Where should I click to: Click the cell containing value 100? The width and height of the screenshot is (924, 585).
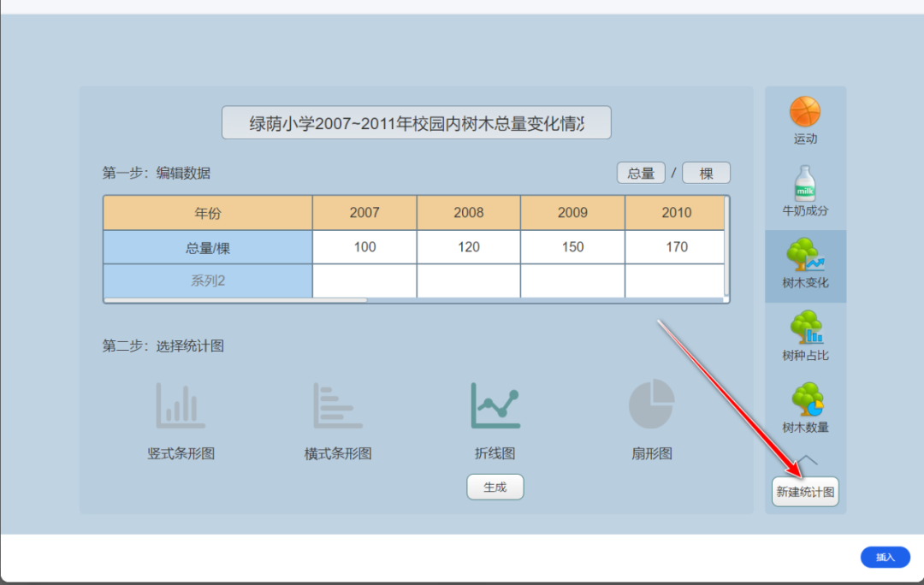(x=364, y=247)
